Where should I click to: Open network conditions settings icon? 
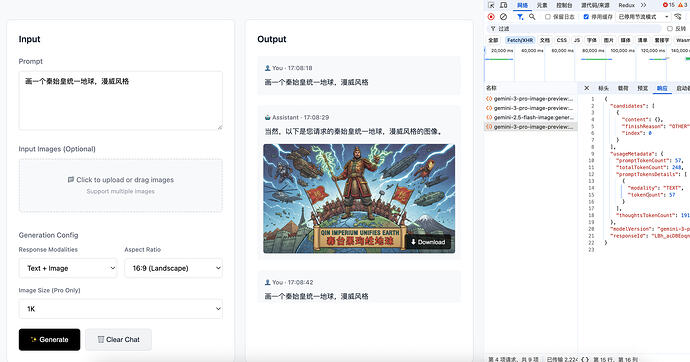click(678, 17)
